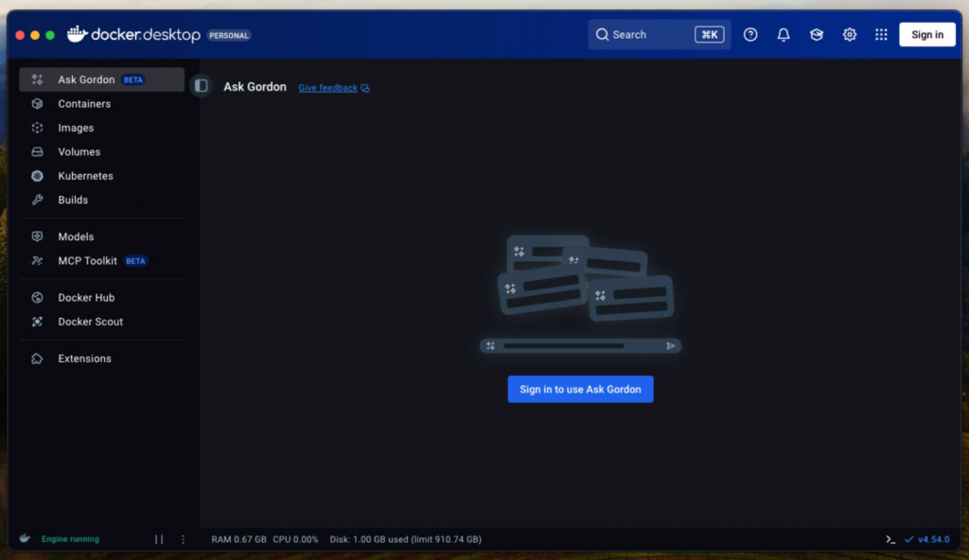Screen dimensions: 969x560
Task: Open the help question mark icon
Action: (x=750, y=35)
